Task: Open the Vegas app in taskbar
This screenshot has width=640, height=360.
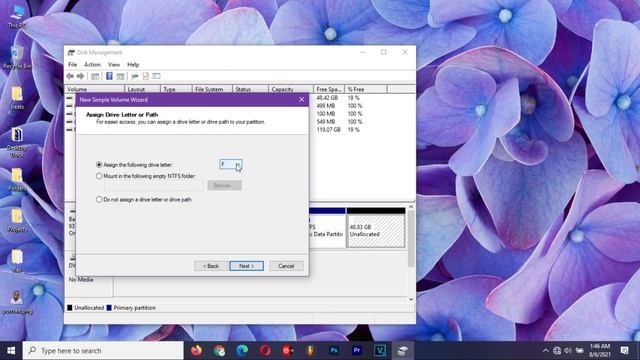Action: 380,350
